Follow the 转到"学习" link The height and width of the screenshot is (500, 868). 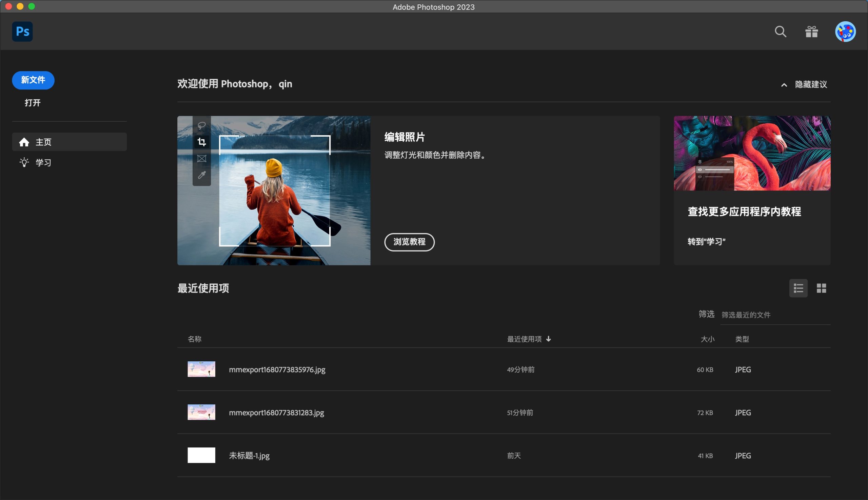pyautogui.click(x=707, y=241)
